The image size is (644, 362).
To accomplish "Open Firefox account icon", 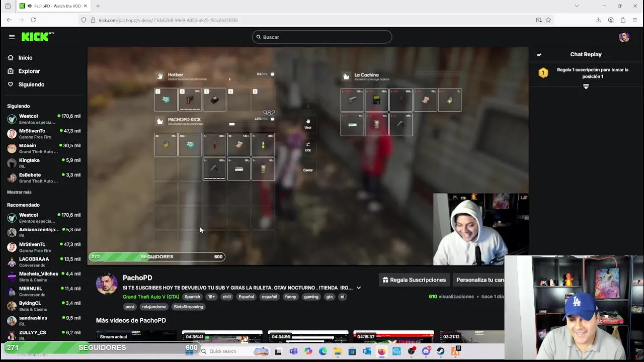I will pos(611,20).
